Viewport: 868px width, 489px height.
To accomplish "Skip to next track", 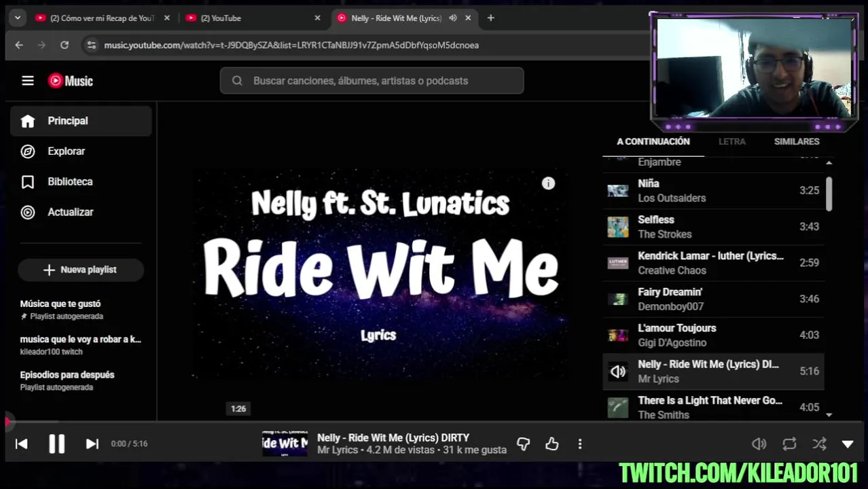I will click(x=92, y=443).
